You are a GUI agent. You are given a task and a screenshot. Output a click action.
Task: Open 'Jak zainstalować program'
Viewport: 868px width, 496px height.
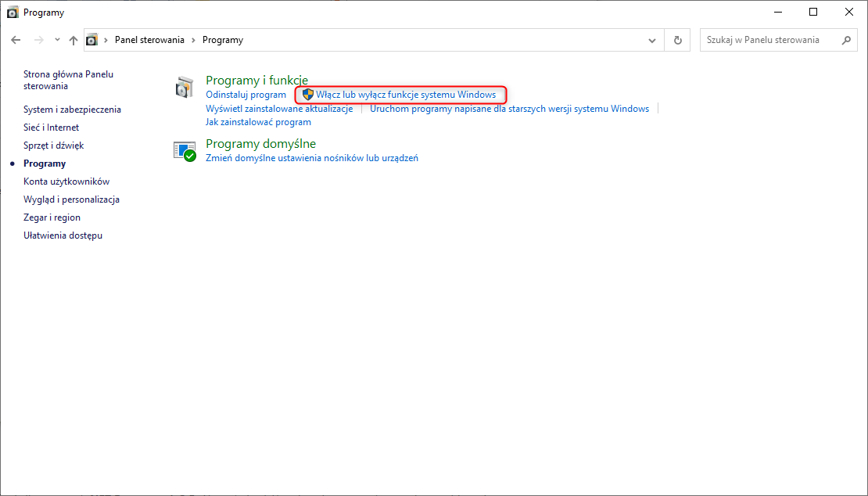pyautogui.click(x=259, y=122)
